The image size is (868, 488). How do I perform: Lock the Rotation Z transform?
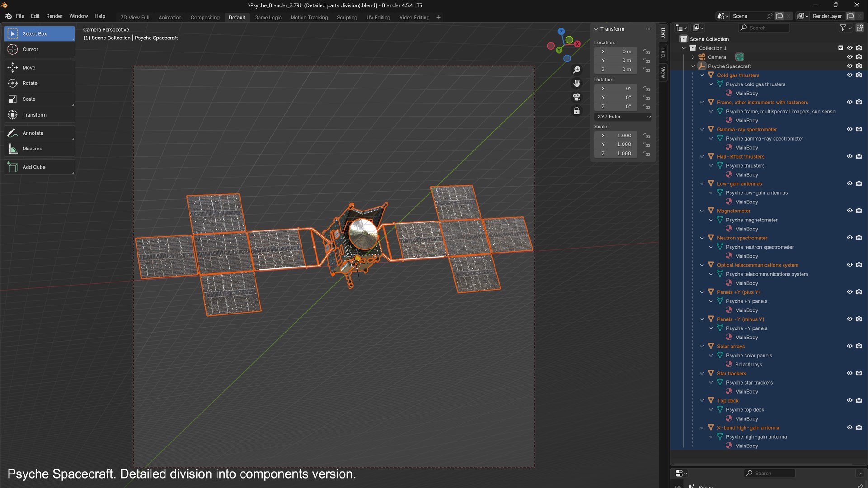point(646,107)
